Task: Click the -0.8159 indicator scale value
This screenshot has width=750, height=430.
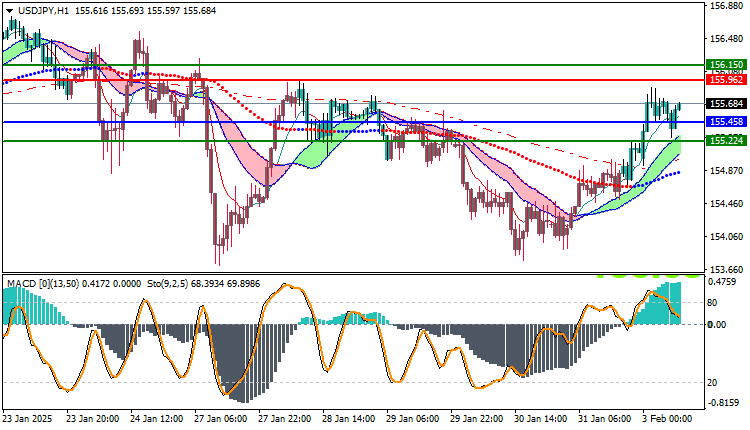Action: (x=722, y=403)
